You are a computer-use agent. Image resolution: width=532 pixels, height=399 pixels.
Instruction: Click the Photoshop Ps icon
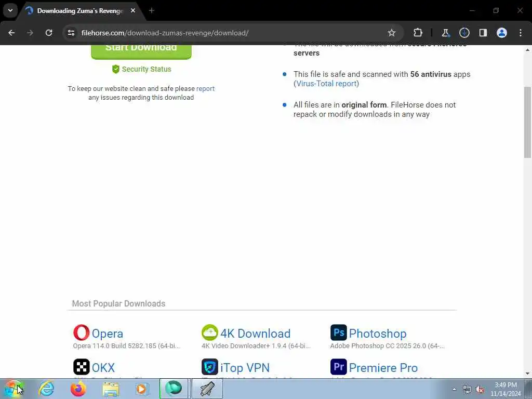click(339, 332)
